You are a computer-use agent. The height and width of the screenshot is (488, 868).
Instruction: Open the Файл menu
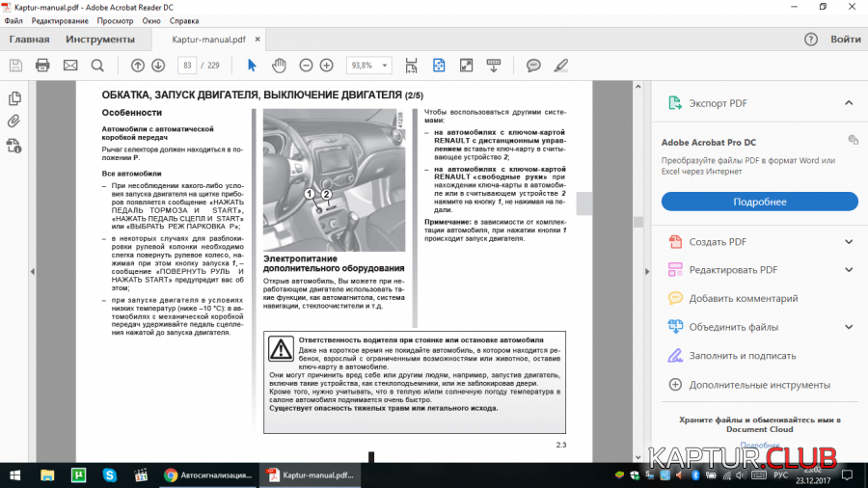(x=14, y=21)
